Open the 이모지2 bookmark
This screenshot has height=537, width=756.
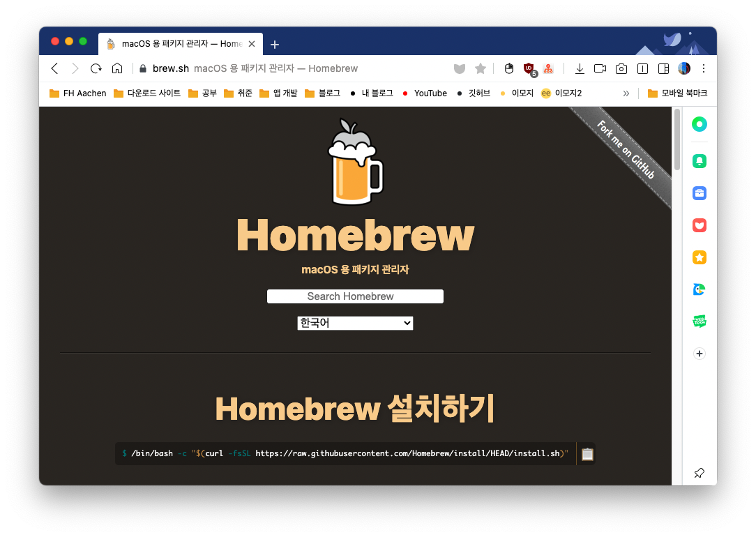tap(561, 93)
